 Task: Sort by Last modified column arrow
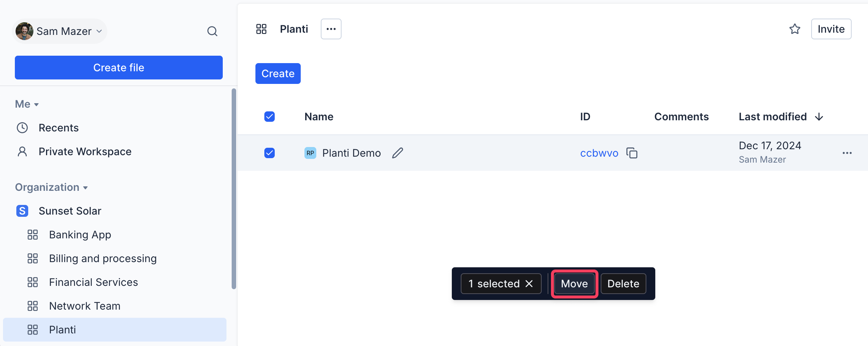(819, 117)
